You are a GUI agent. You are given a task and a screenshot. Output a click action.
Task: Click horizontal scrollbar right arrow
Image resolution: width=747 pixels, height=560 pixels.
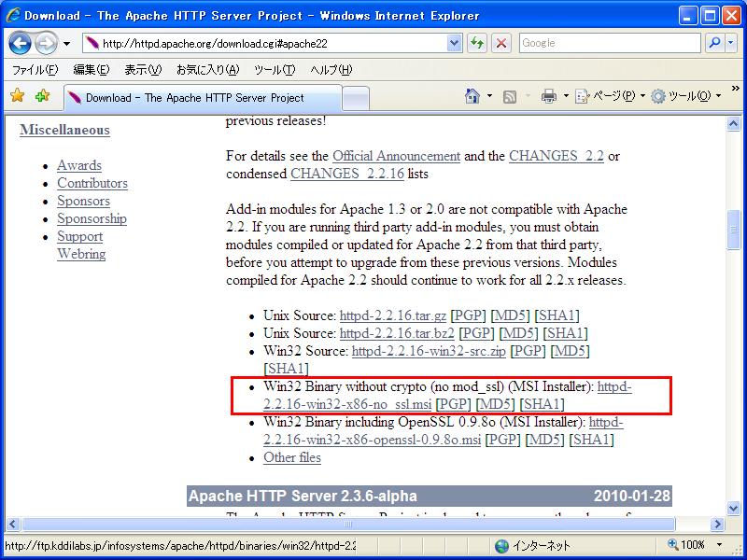(717, 525)
